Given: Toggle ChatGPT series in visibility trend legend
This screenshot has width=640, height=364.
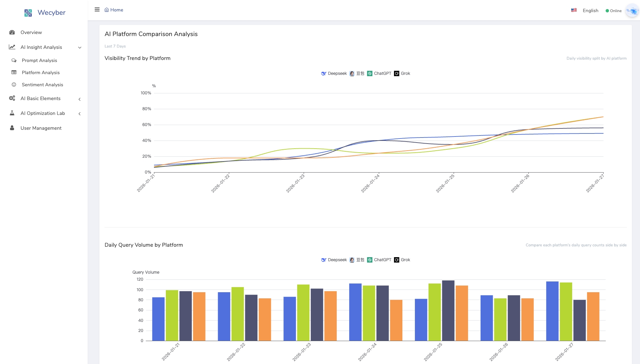Looking at the screenshot, I should [x=379, y=73].
